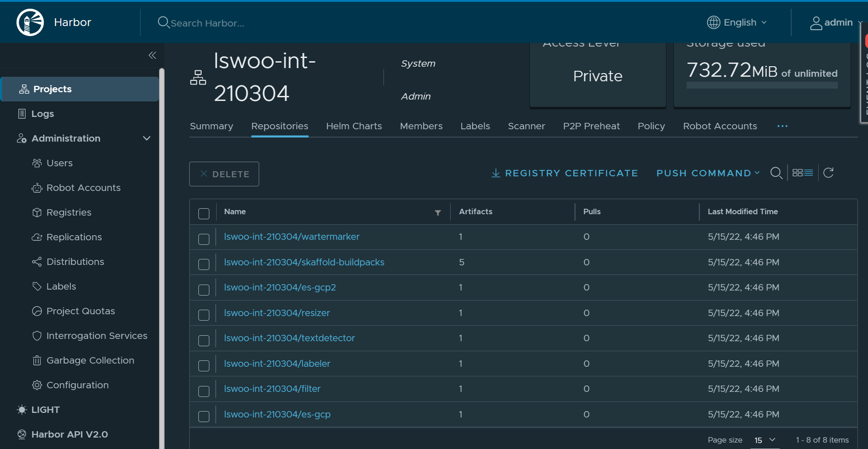Click the registry certificate download icon

pos(495,173)
